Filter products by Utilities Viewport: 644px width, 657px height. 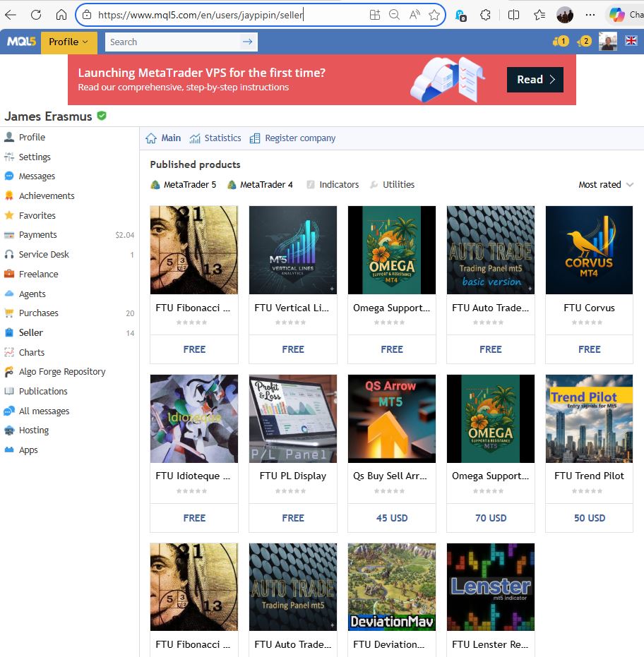pyautogui.click(x=392, y=184)
